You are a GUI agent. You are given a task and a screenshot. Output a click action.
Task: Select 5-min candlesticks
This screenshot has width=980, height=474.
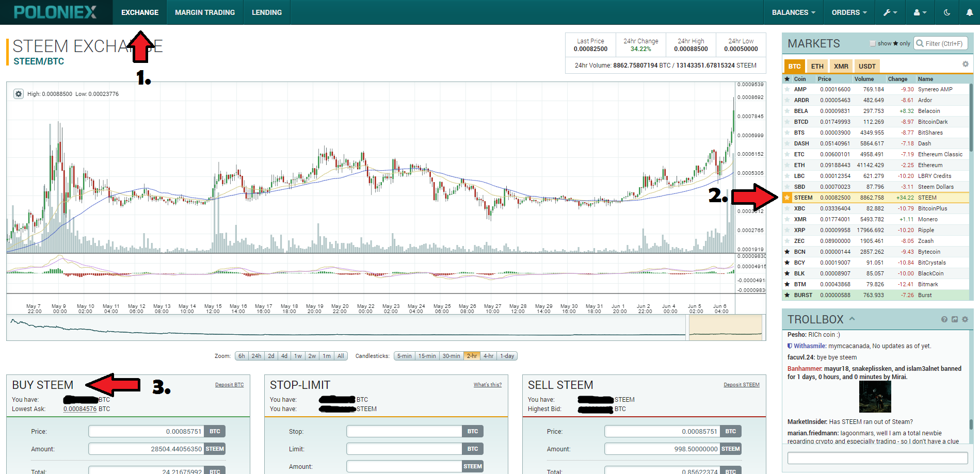coord(405,356)
